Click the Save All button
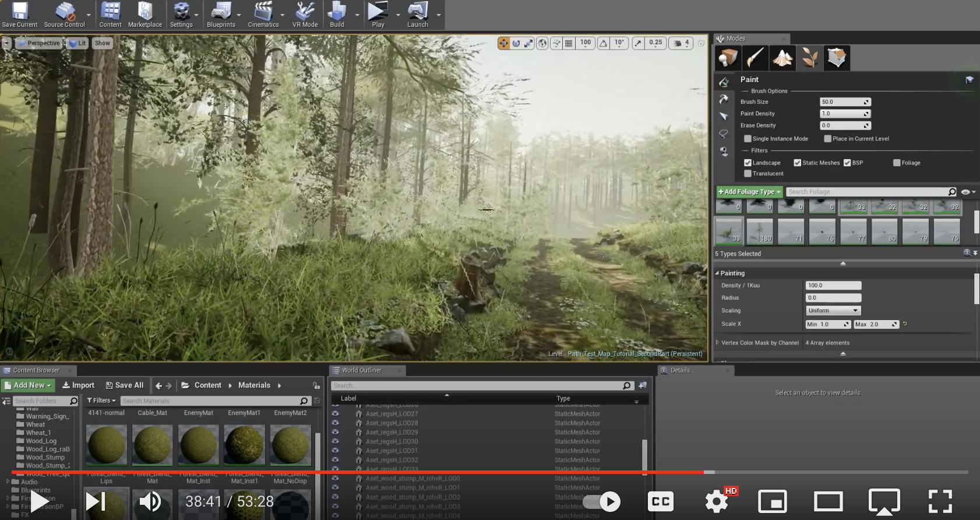980x520 pixels. pyautogui.click(x=124, y=385)
